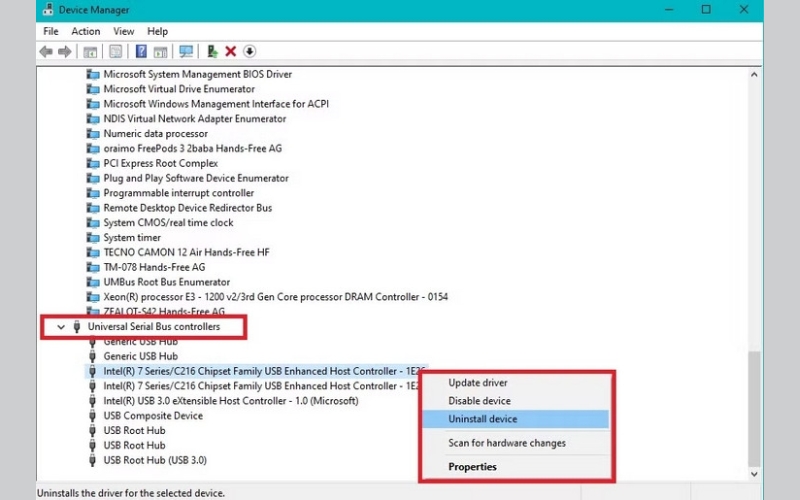
Task: Click the down-arrow disable device toolbar icon
Action: coord(249,52)
